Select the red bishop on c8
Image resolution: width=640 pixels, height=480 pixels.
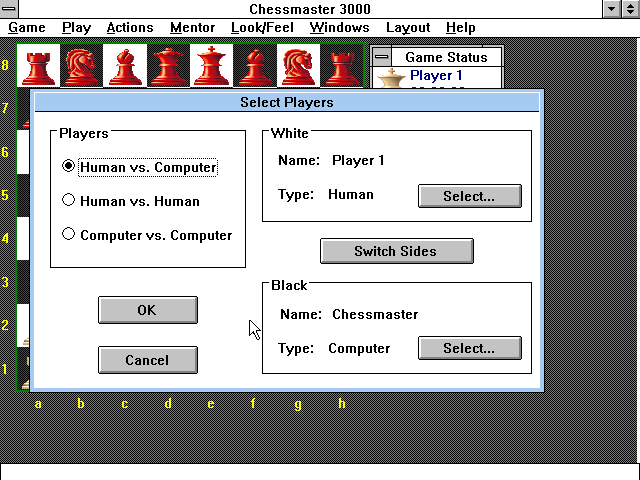point(125,67)
